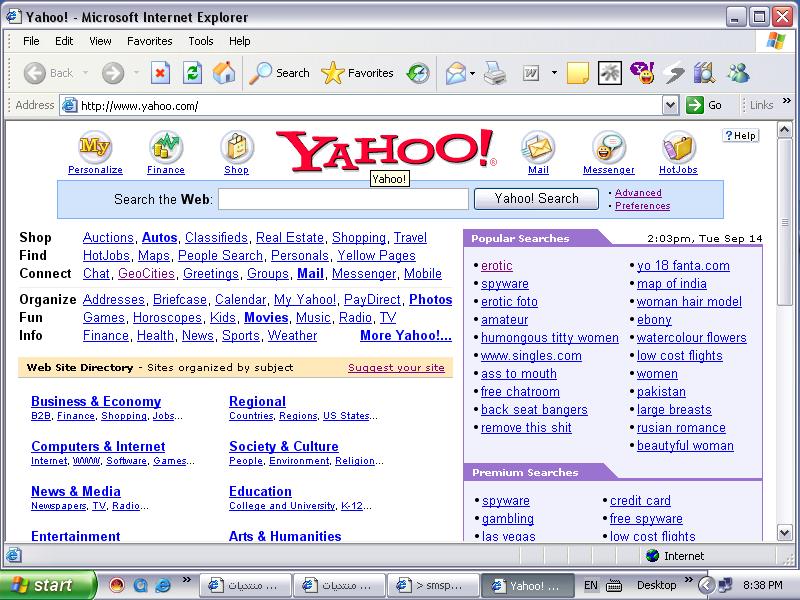Click the Personalize My icon

tap(95, 146)
